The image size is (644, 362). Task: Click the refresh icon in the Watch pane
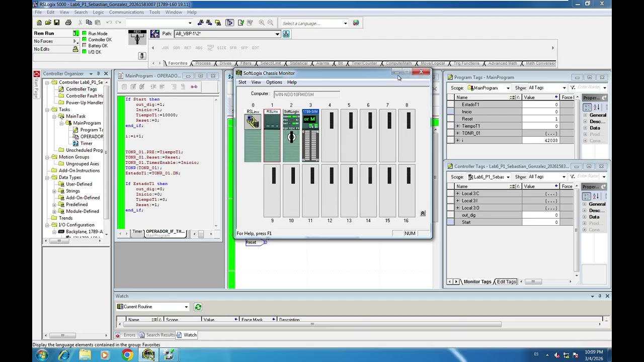pos(198,307)
